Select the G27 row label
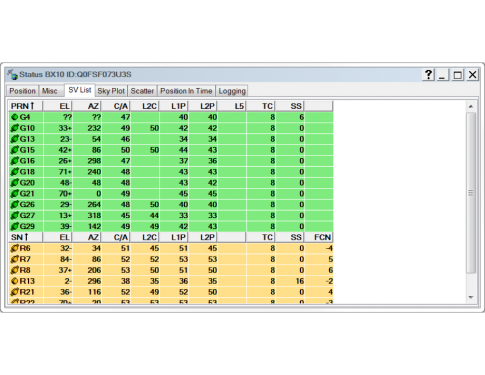Viewport: 485px width, 375px height. click(x=27, y=215)
